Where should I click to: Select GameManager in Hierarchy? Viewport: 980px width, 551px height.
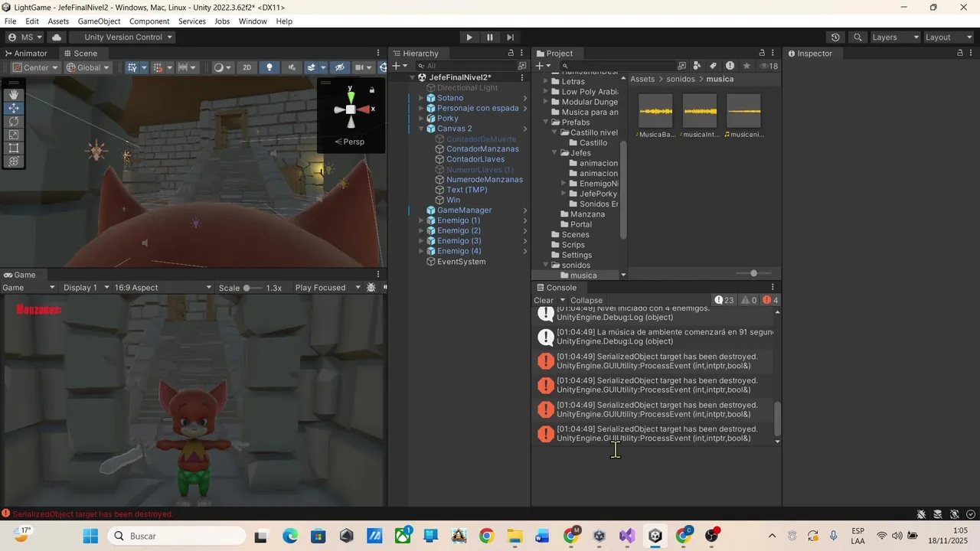(x=464, y=210)
